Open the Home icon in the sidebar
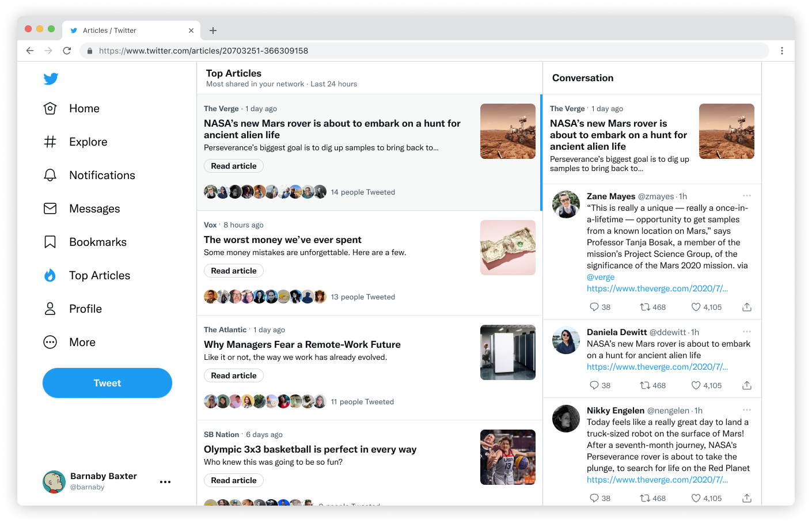The width and height of the screenshot is (812, 524). [x=50, y=108]
